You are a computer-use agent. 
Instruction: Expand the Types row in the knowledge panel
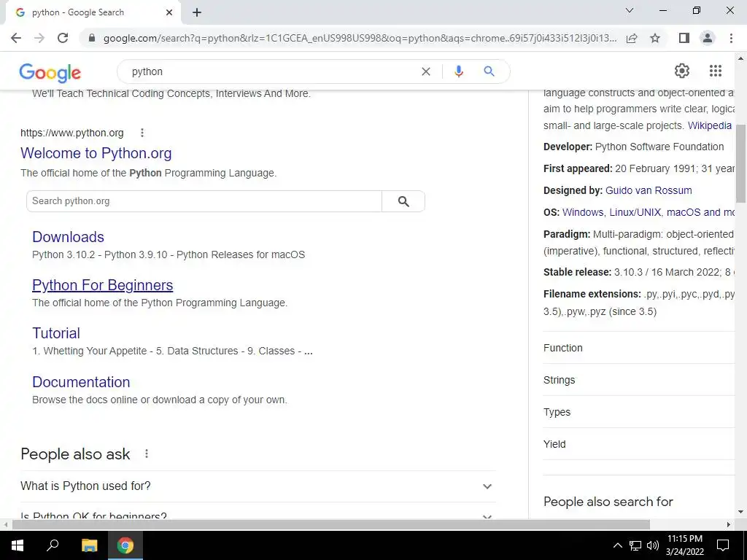click(x=639, y=412)
